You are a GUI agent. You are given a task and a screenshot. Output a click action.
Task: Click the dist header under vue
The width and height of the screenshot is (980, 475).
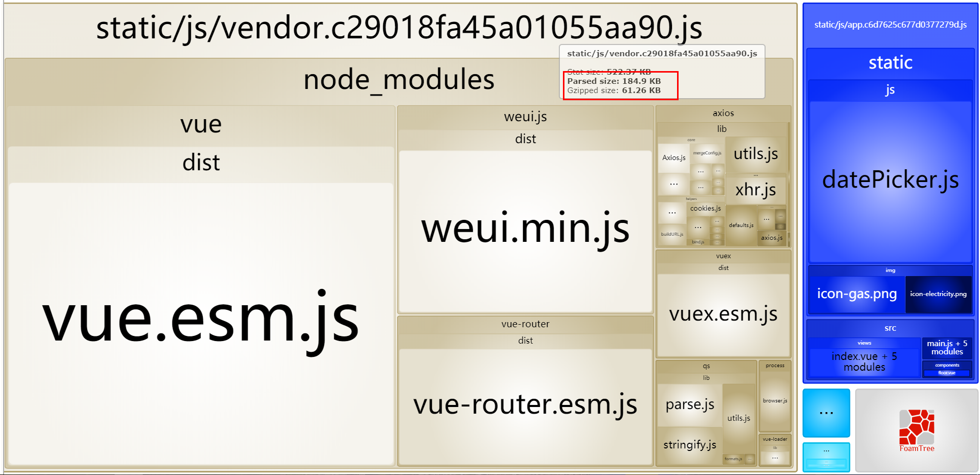click(x=201, y=163)
